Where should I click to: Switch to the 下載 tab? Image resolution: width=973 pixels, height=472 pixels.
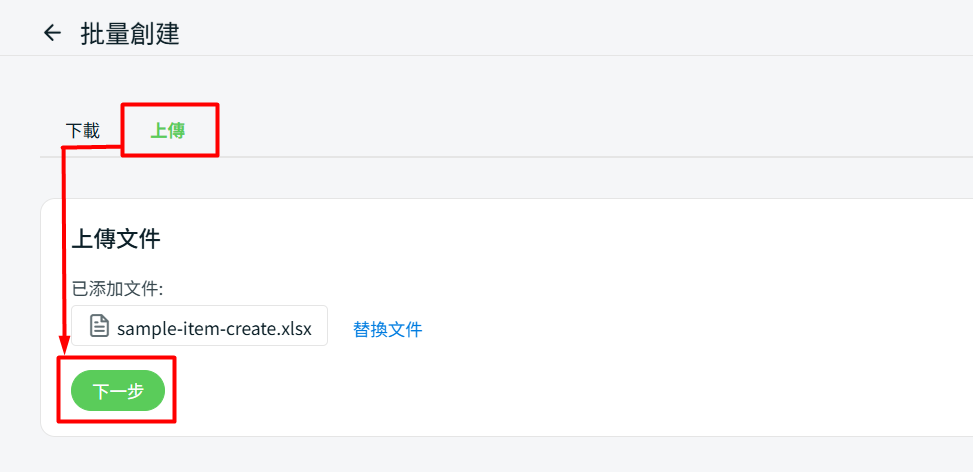(83, 131)
